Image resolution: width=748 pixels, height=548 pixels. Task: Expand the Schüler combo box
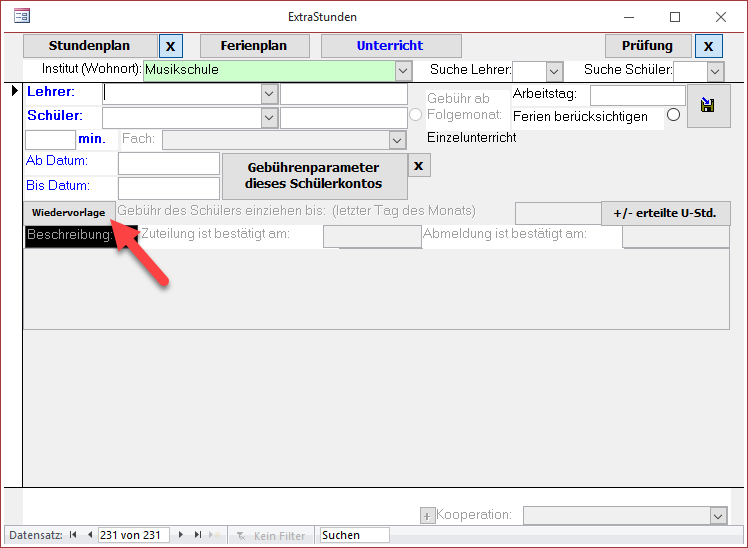[268, 117]
